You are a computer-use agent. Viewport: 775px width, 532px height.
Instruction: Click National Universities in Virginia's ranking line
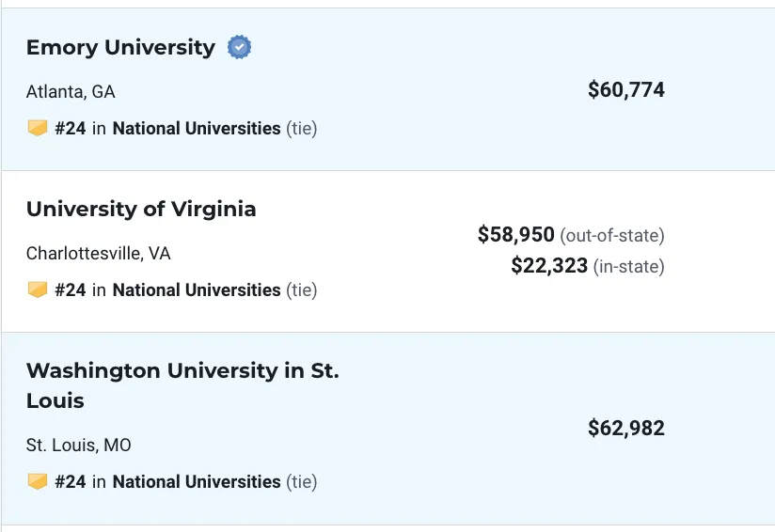197,289
